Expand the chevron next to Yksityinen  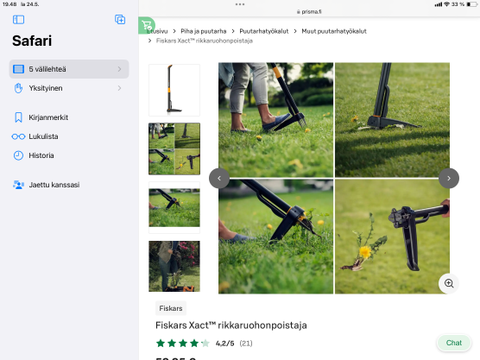point(119,88)
